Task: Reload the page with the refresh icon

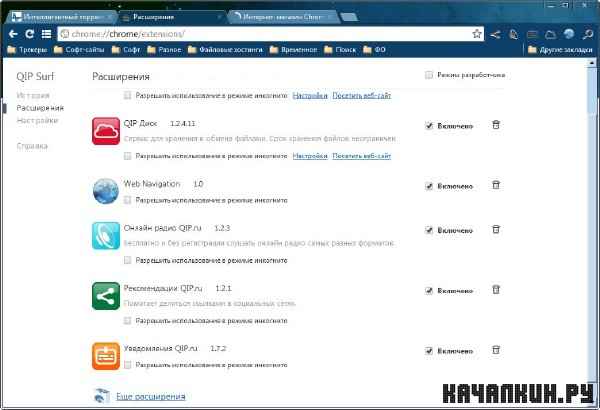Action: point(30,34)
